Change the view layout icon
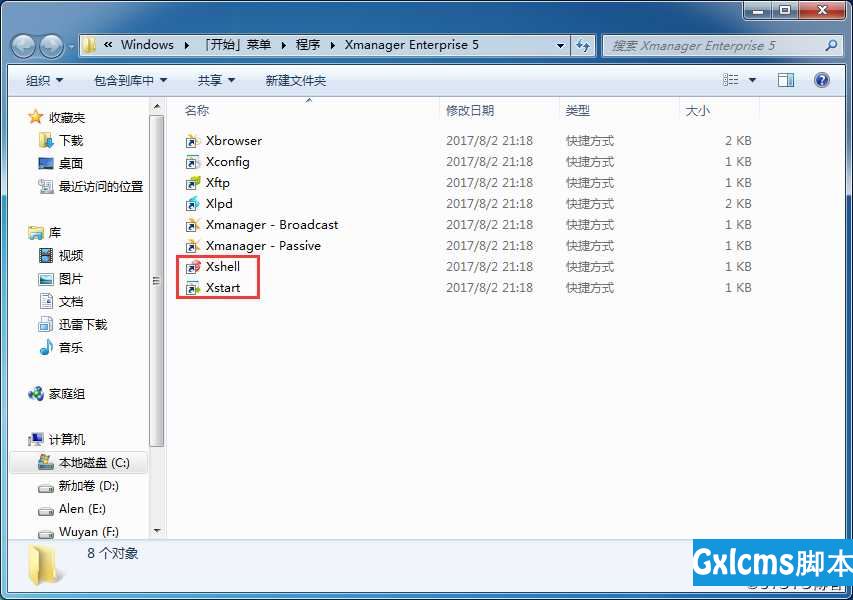This screenshot has height=600, width=853. 731,81
